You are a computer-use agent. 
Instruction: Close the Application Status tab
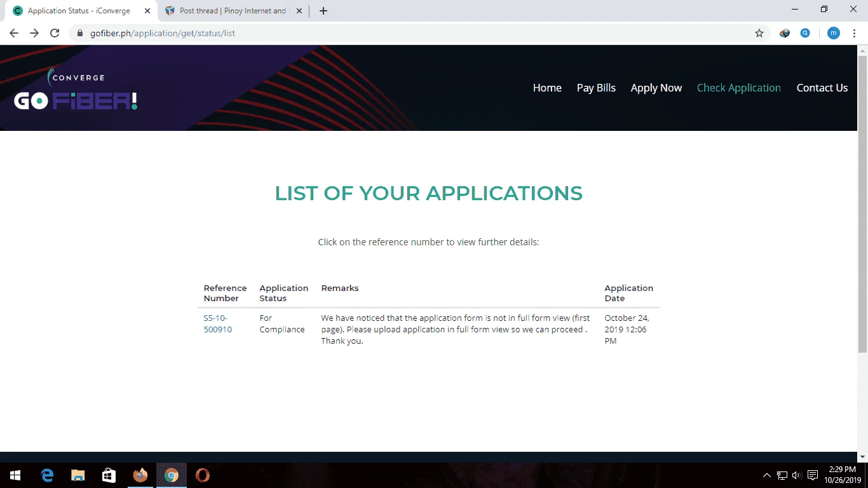(x=147, y=11)
